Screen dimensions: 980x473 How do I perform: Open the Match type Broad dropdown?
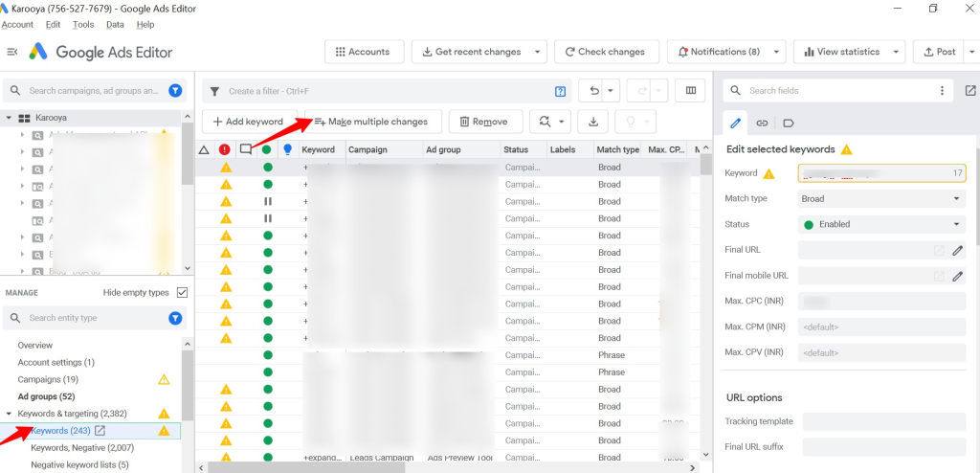pos(881,199)
